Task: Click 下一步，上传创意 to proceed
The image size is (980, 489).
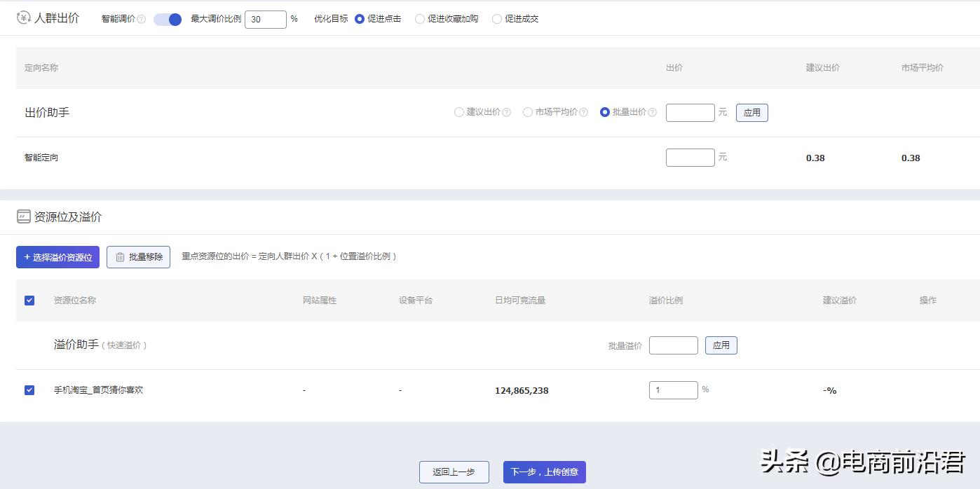Action: (x=544, y=472)
